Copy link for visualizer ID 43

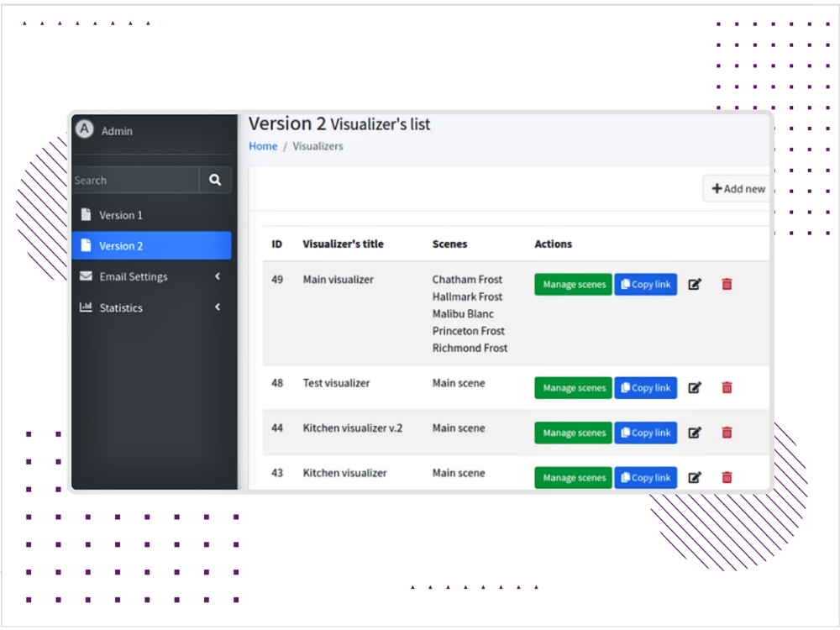[645, 478]
